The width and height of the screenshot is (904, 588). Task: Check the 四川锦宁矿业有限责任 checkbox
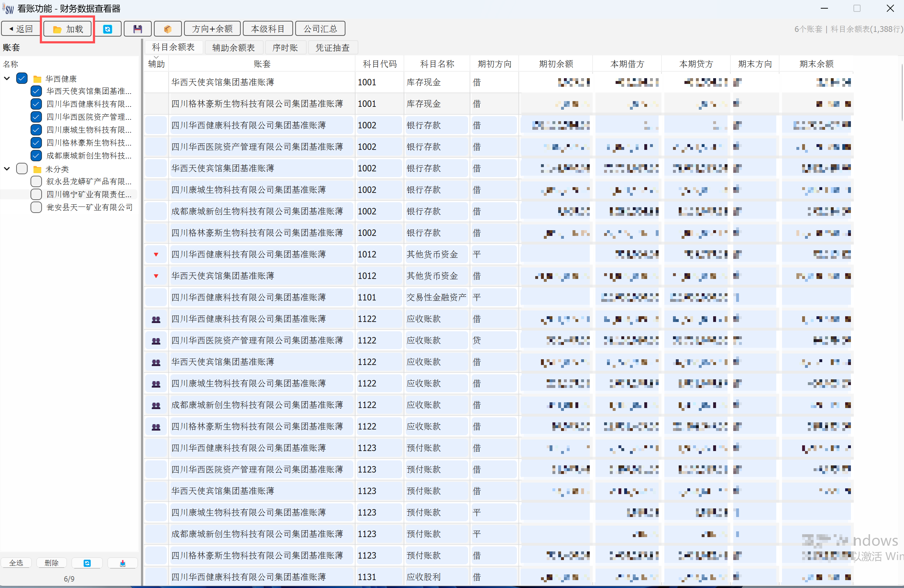36,194
